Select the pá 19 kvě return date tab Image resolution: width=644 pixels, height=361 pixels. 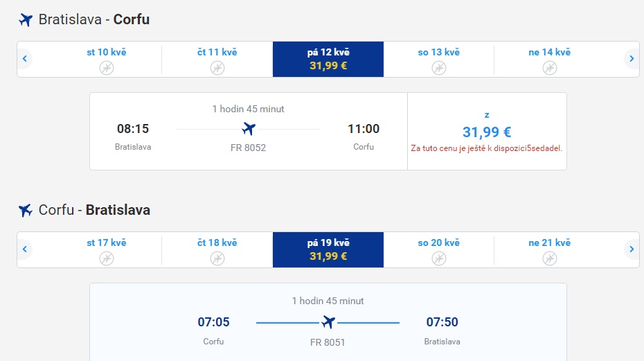coord(328,249)
